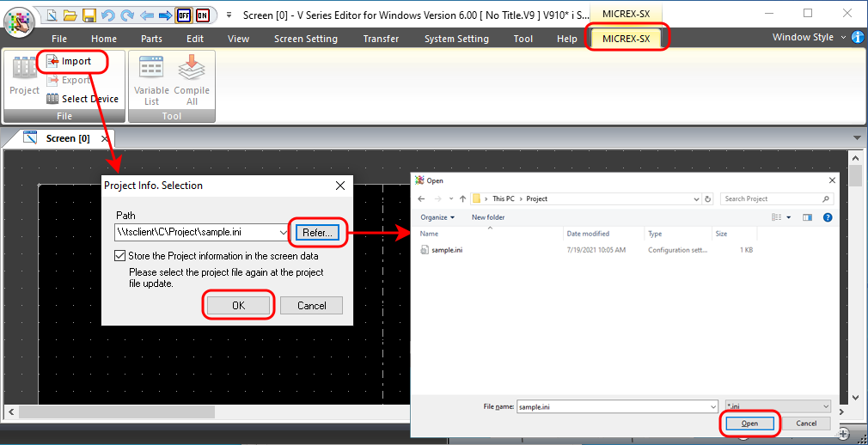
Task: Expand the Path combo box dropdown
Action: coord(283,232)
